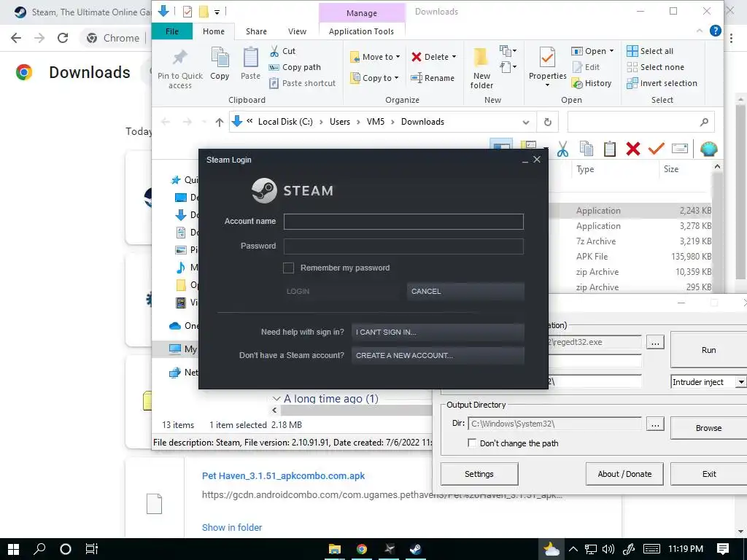
Task: Open the Windows Start menu
Action: pos(13,549)
